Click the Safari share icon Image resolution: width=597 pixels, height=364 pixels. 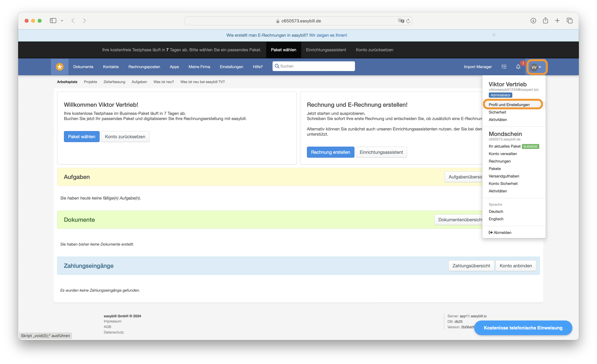tap(545, 20)
